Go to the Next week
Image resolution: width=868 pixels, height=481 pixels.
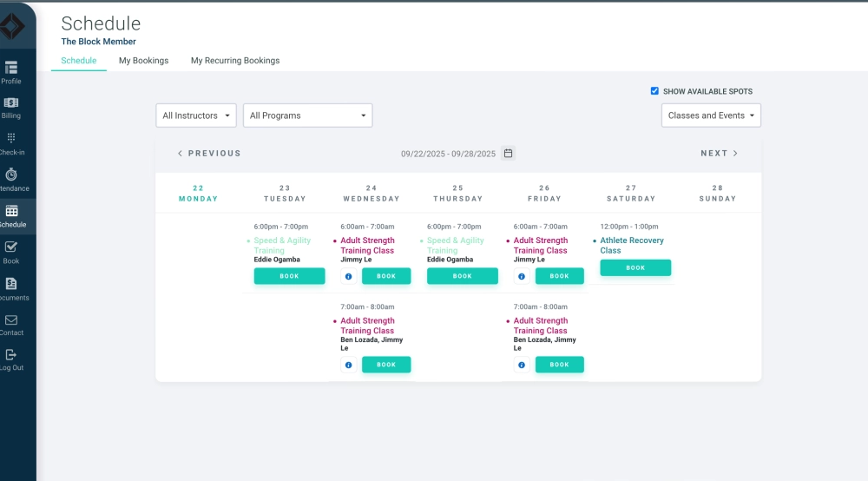coord(719,154)
